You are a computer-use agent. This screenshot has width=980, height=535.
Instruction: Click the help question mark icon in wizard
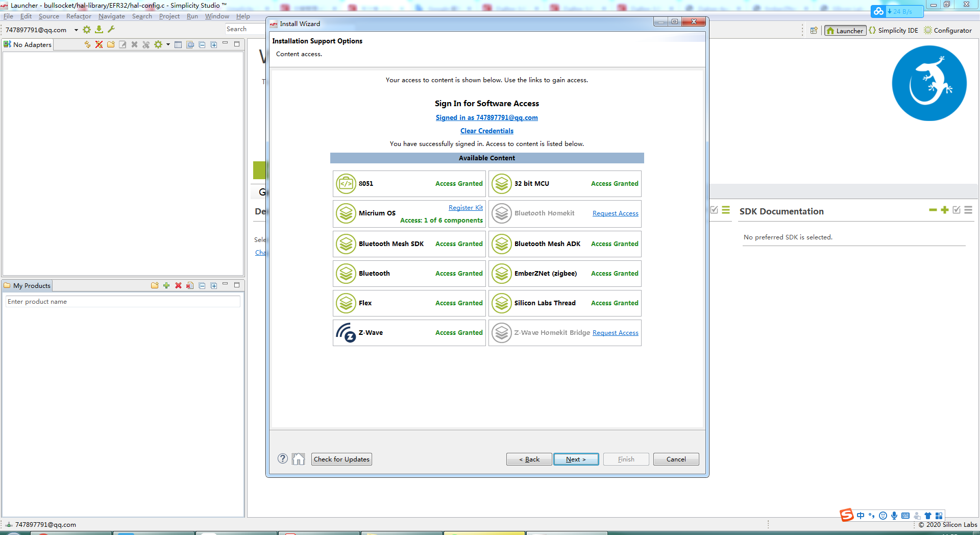tap(283, 458)
